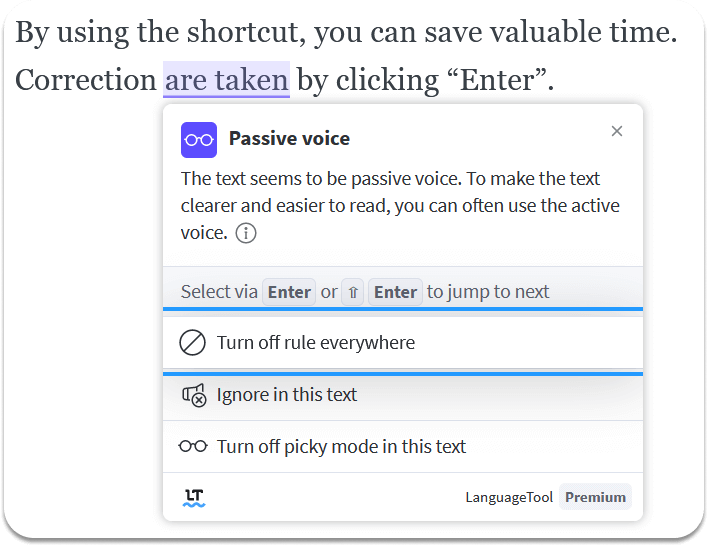
Task: Click the passive voice explanation text
Action: 400,206
